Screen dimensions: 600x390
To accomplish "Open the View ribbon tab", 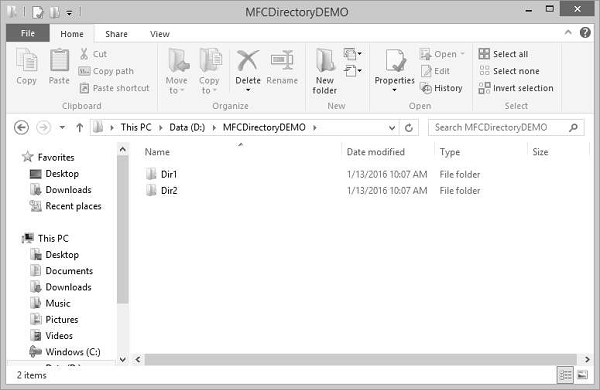I will pos(160,34).
